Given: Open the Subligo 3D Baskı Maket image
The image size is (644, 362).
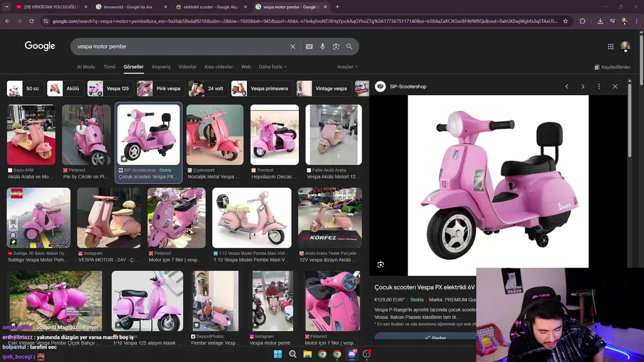Looking at the screenshot, I should click(38, 218).
